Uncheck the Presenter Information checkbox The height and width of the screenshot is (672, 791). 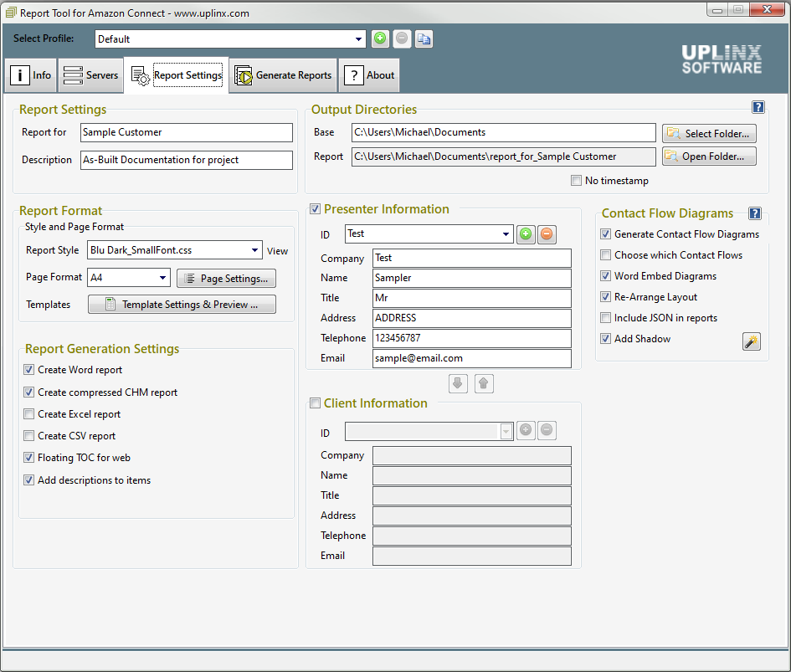(316, 209)
